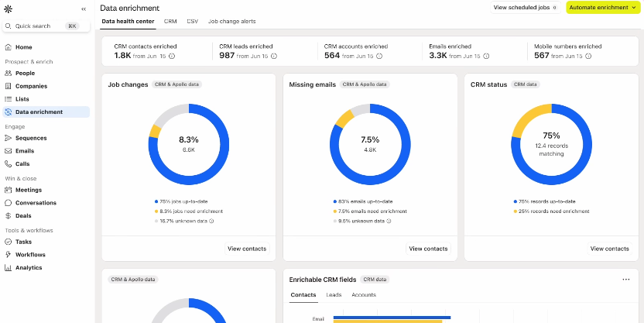Click the Meetings calendar icon
Screen dimensions: 644x323
coord(8,190)
